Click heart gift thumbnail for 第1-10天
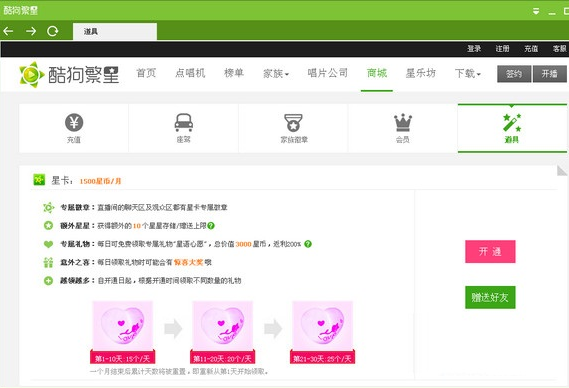 pos(123,326)
